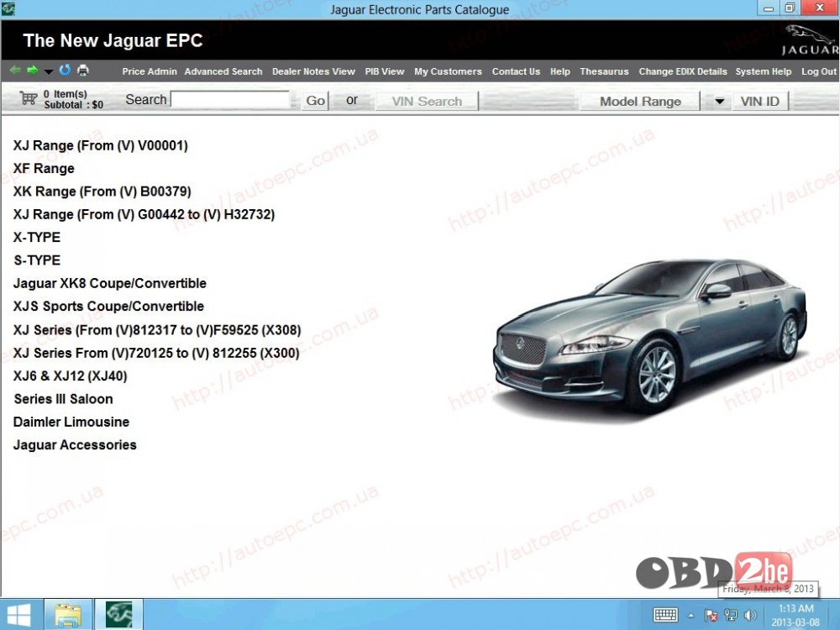The height and width of the screenshot is (630, 840).
Task: Click the 0 Item(s) subtotal text
Action: click(73, 100)
